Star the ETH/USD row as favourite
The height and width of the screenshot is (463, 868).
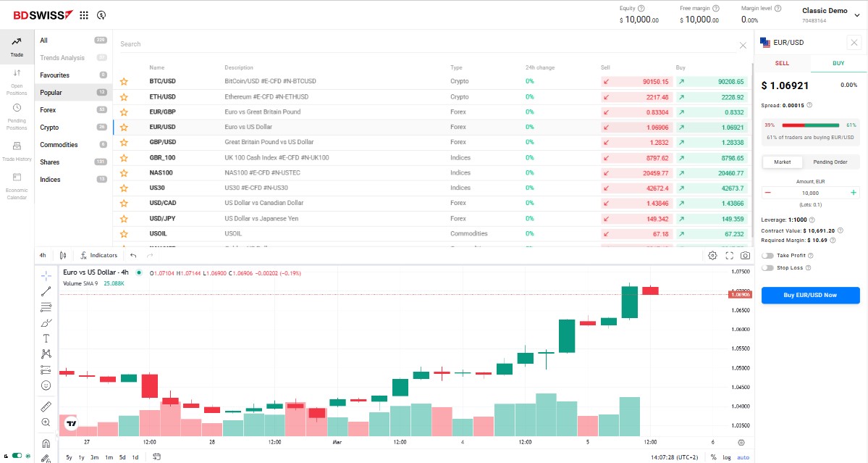(x=124, y=97)
